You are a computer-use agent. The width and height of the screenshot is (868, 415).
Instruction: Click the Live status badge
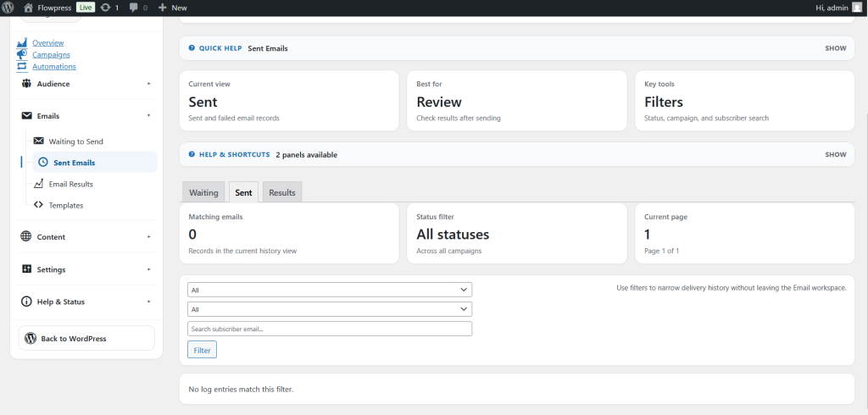point(86,8)
